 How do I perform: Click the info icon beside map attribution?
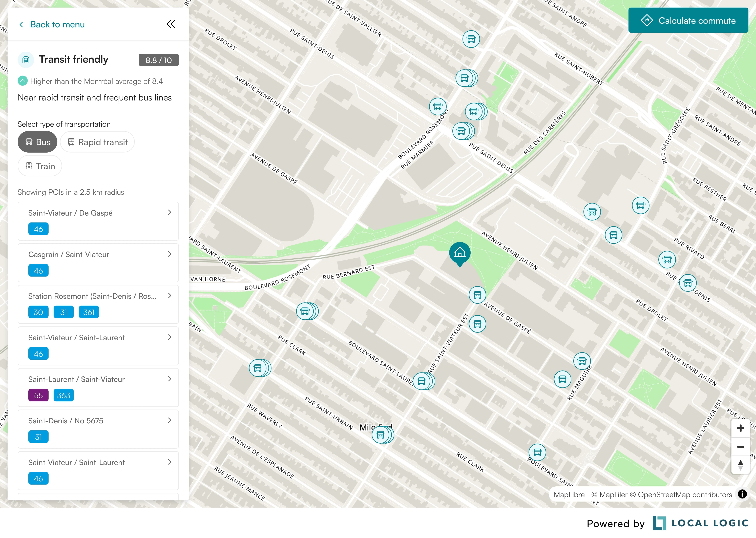[x=742, y=494]
